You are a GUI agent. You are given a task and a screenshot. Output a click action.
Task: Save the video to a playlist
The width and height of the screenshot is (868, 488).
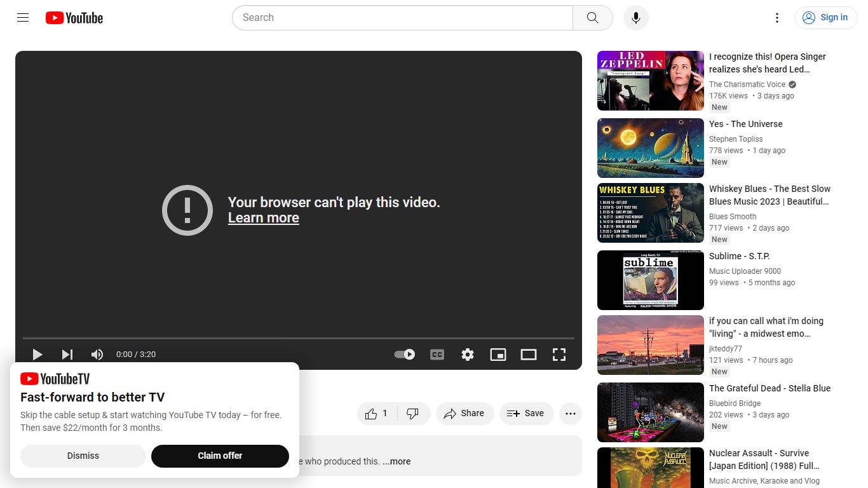click(x=526, y=414)
